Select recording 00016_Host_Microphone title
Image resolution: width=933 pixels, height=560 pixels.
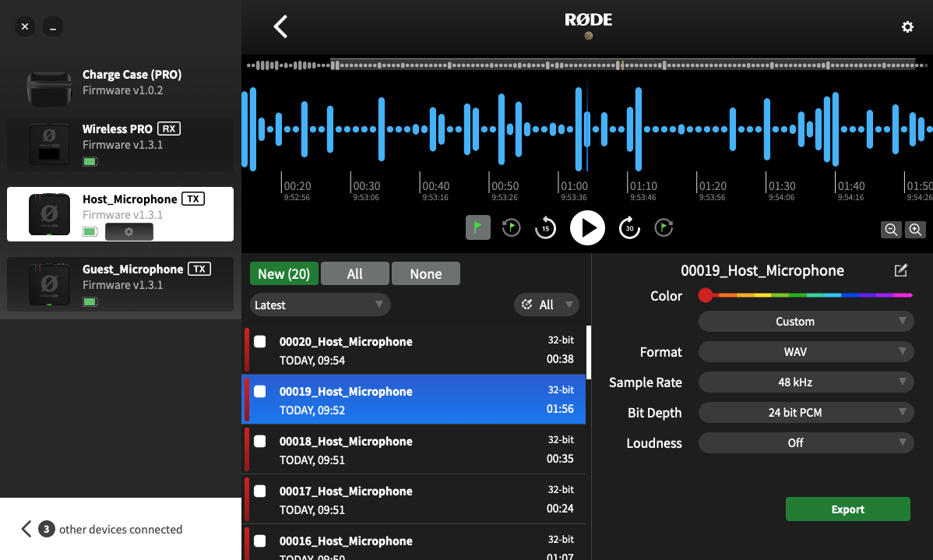(x=346, y=541)
